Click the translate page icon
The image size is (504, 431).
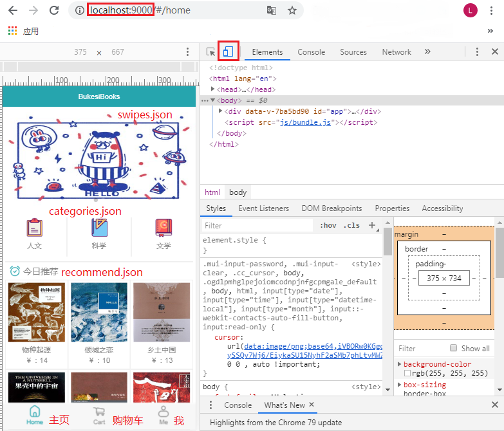pos(271,10)
